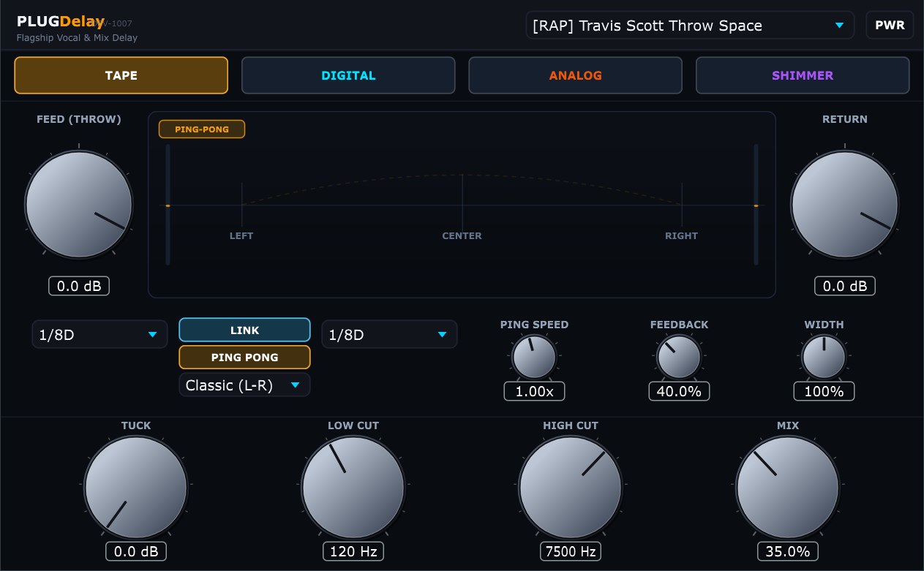The image size is (924, 571).
Task: Click the FEEDBACK value 40.0%
Action: tap(679, 391)
